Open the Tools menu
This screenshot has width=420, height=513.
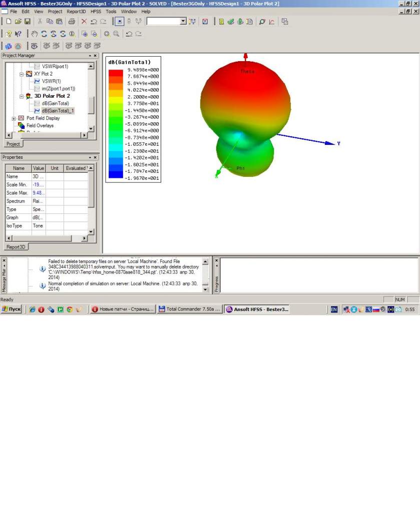(111, 12)
